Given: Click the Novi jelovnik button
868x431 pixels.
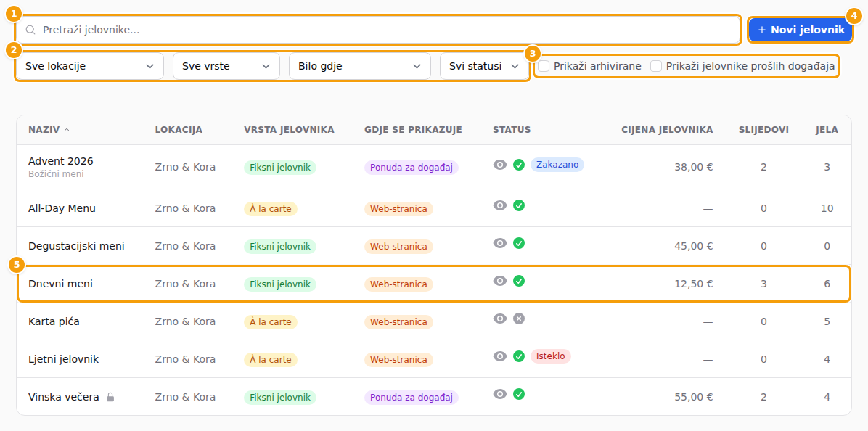Looking at the screenshot, I should pos(801,30).
